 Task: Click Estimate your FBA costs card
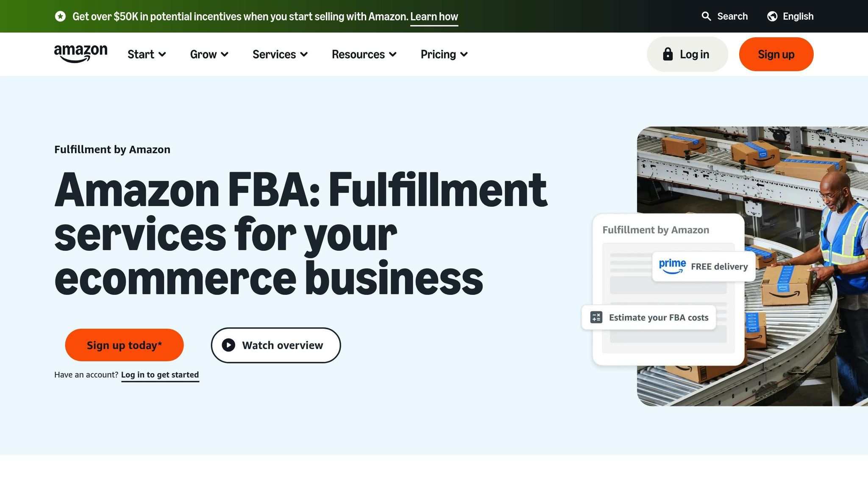tap(649, 317)
